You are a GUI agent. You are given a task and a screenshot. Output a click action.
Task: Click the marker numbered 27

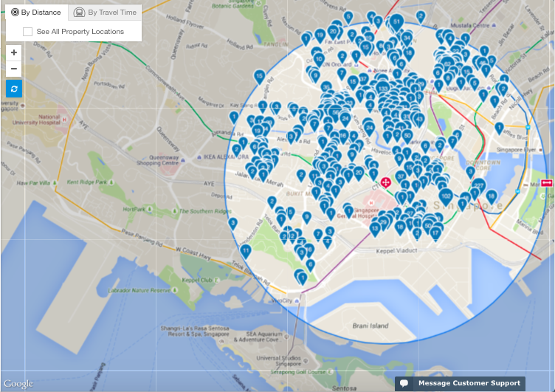pyautogui.click(x=410, y=214)
